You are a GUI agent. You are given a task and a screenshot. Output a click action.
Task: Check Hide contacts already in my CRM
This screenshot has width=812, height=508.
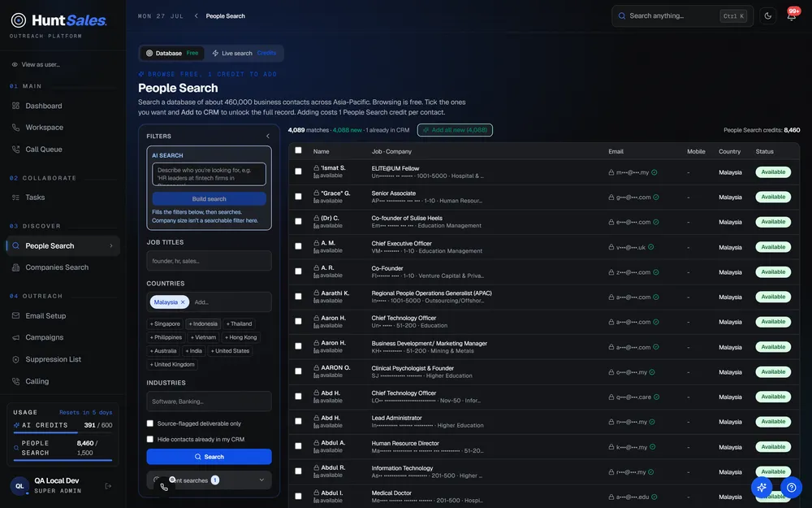[x=150, y=439]
